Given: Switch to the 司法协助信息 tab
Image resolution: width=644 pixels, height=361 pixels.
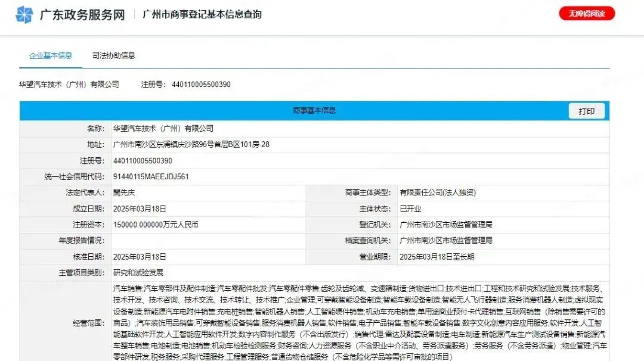Looking at the screenshot, I should 113,55.
